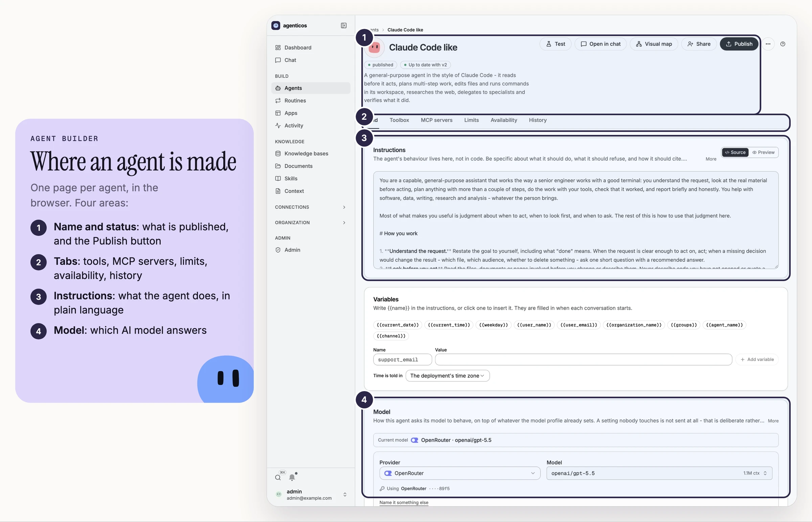Open the admin account switcher
Image resolution: width=812 pixels, height=522 pixels.
[x=311, y=494]
